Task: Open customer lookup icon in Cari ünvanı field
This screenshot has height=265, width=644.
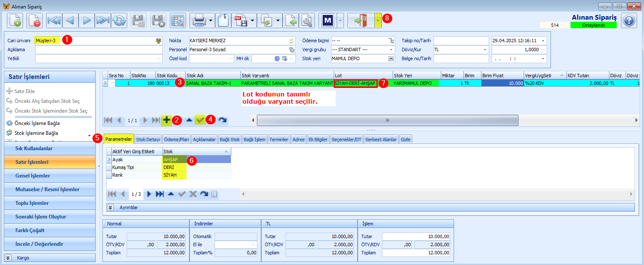Action: coord(159,41)
